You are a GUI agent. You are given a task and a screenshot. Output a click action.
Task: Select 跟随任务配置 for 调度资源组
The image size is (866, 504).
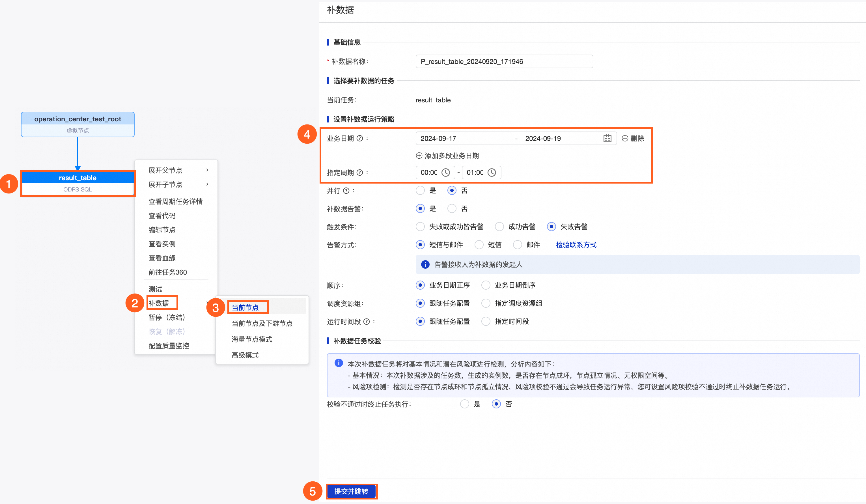pyautogui.click(x=420, y=303)
